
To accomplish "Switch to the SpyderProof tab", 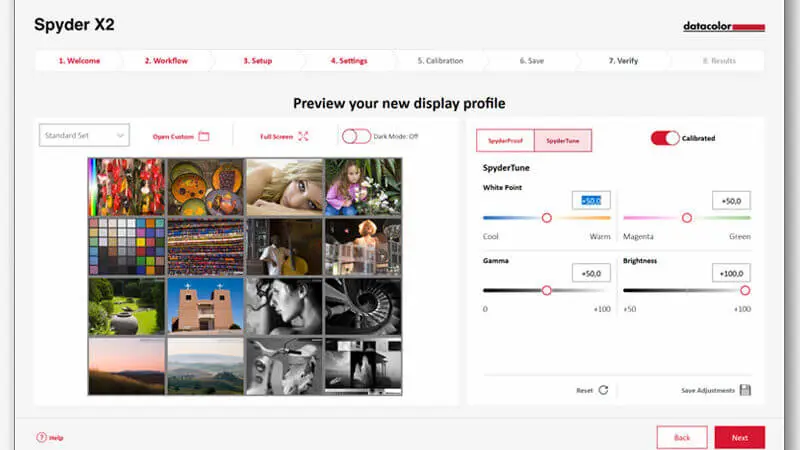I will [x=505, y=140].
